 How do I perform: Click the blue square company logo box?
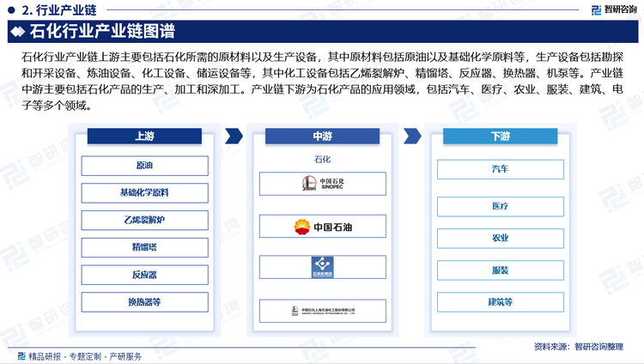click(322, 267)
